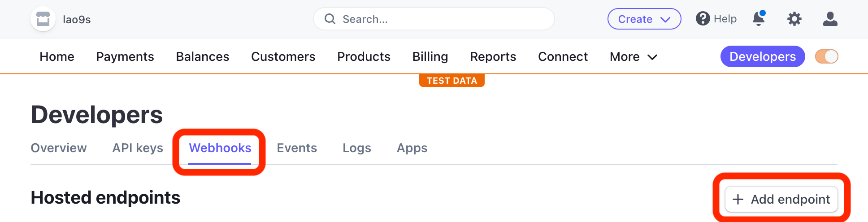The image size is (868, 222).
Task: Click into the Search field
Action: coord(434,19)
